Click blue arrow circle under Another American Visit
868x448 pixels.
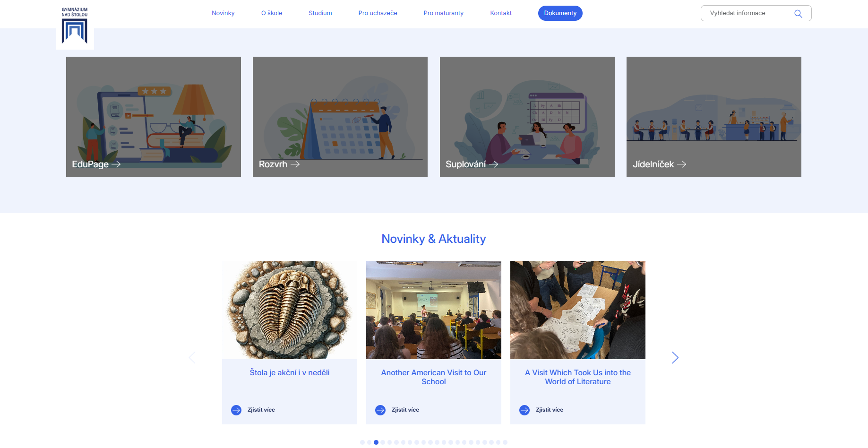380,410
